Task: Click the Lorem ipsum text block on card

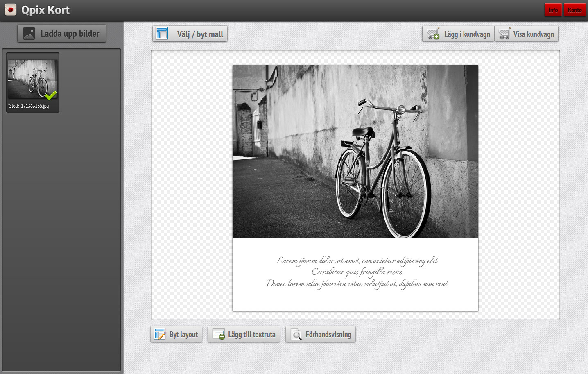Action: [357, 272]
